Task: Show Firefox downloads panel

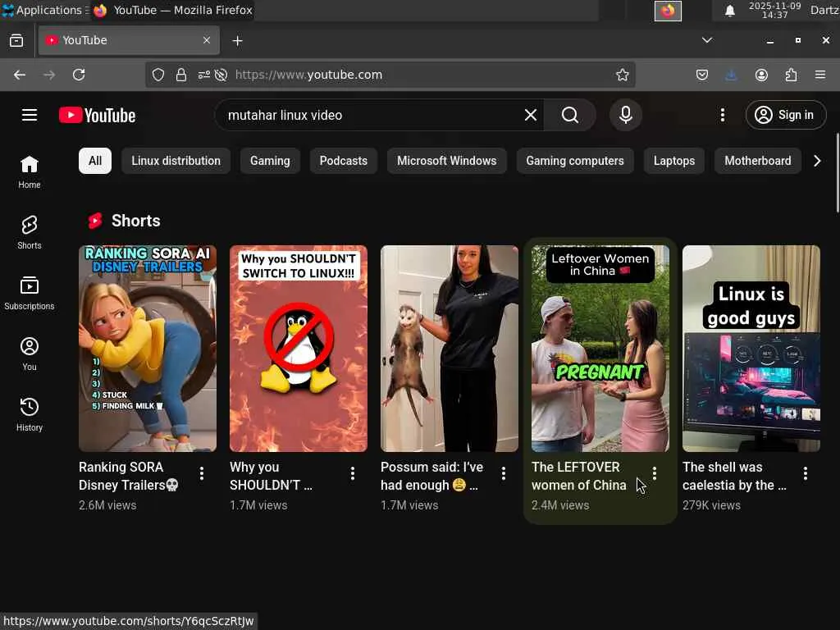Action: point(731,75)
